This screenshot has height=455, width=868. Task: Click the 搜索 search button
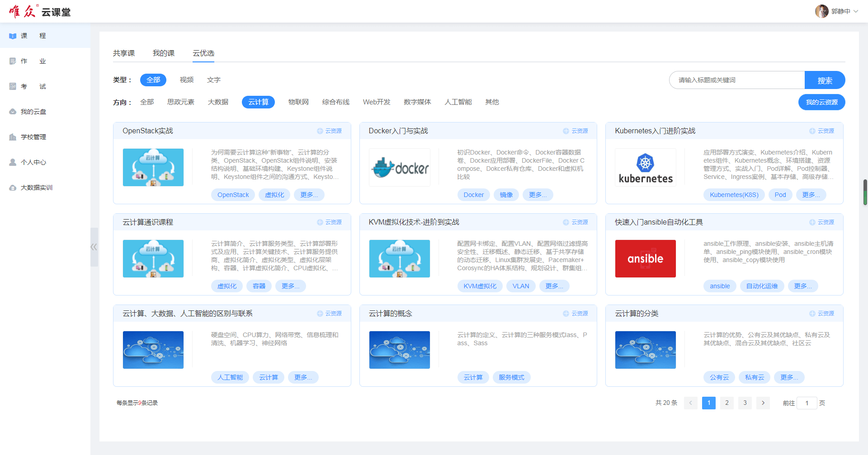[825, 80]
